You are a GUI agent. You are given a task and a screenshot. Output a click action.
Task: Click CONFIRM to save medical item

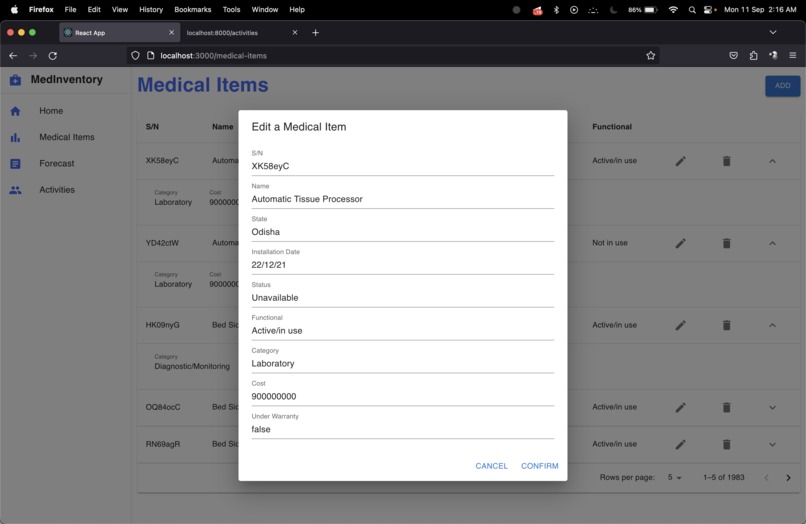pyautogui.click(x=540, y=466)
